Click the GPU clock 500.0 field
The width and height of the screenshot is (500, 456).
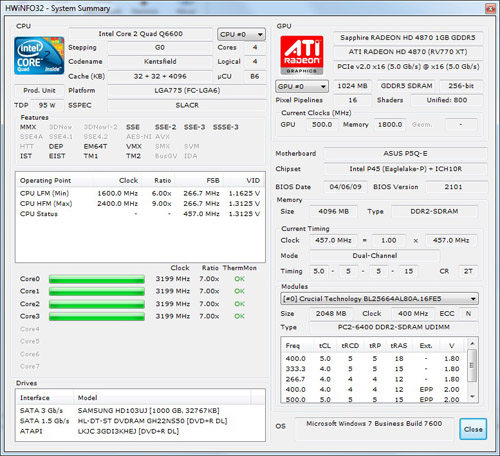(x=322, y=125)
